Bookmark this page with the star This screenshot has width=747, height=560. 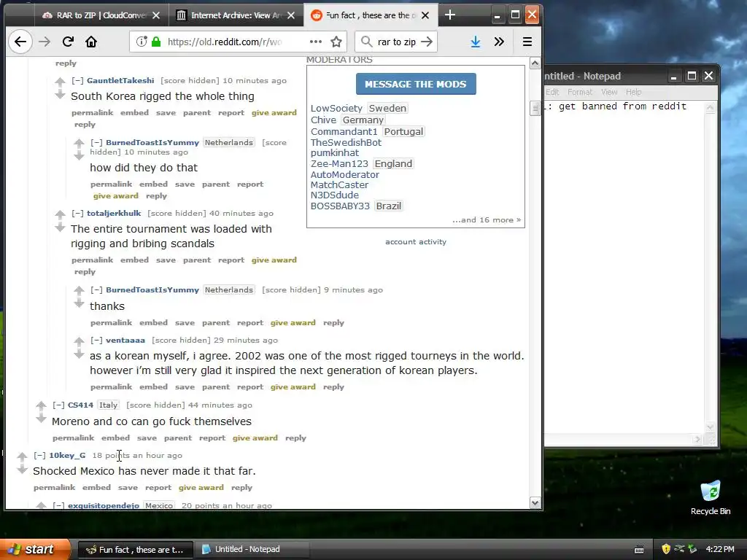[336, 42]
